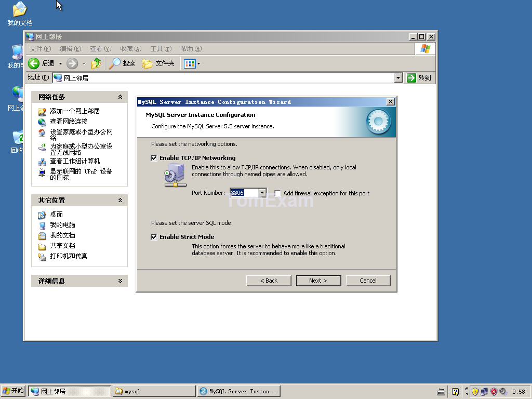Click the 网上邻居 taskbar button
532x399 pixels.
70,392
